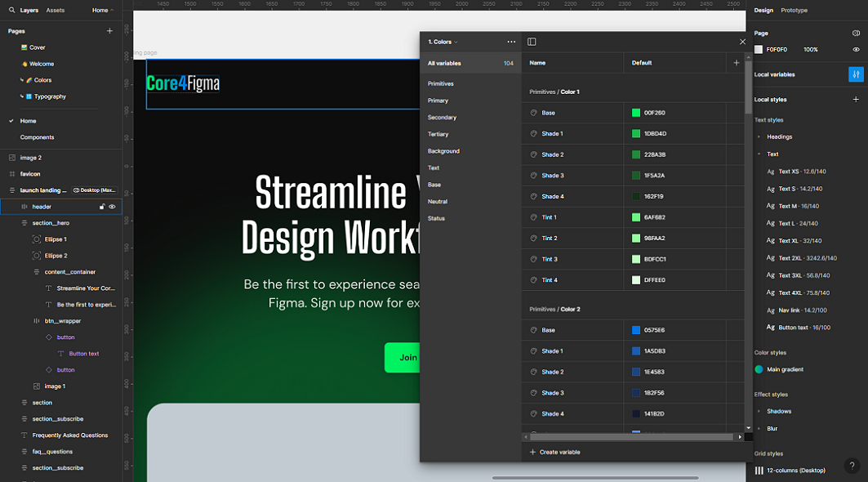This screenshot has height=482, width=868.
Task: Add a new local style
Action: click(x=856, y=100)
